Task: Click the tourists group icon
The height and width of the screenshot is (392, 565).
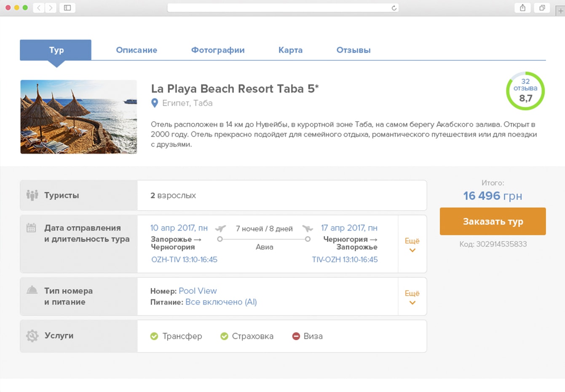Action: click(32, 195)
